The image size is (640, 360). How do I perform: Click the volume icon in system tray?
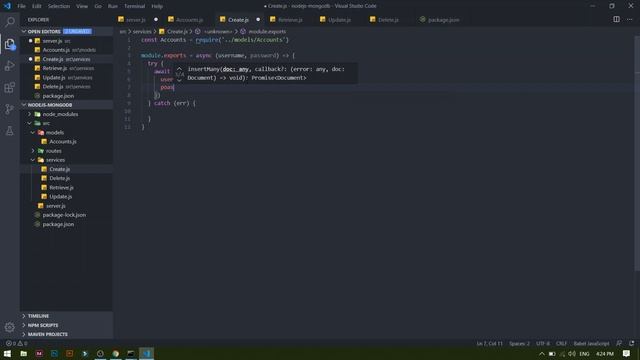click(572, 353)
